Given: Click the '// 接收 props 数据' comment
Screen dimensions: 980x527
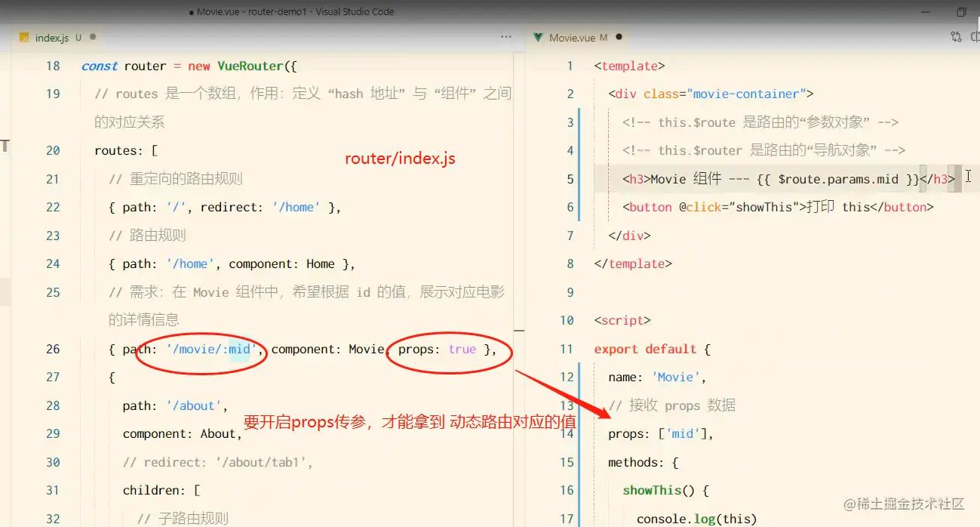Looking at the screenshot, I should pyautogui.click(x=672, y=405).
